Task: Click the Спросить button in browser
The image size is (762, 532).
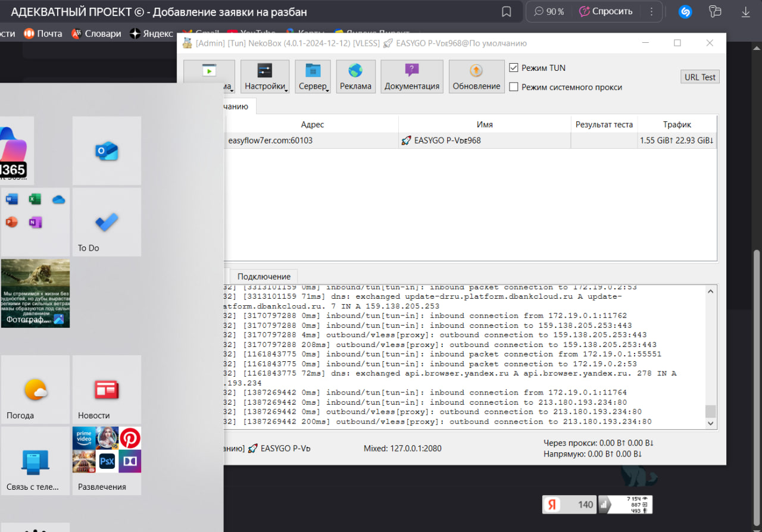Action: click(x=605, y=12)
